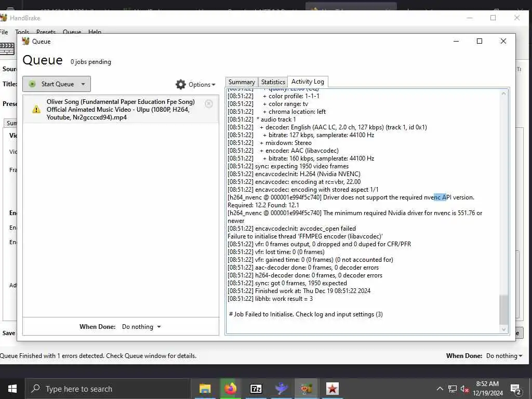Click the taskbar search box

coord(107,389)
